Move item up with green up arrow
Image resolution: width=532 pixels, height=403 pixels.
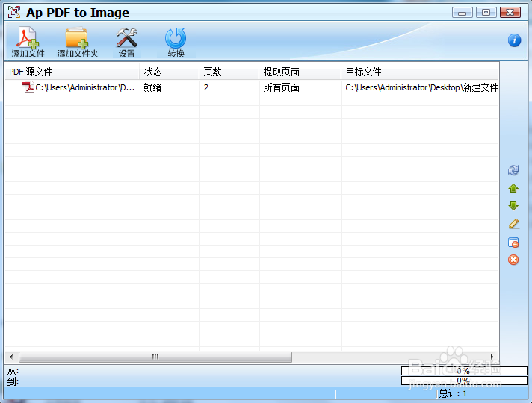coord(513,188)
